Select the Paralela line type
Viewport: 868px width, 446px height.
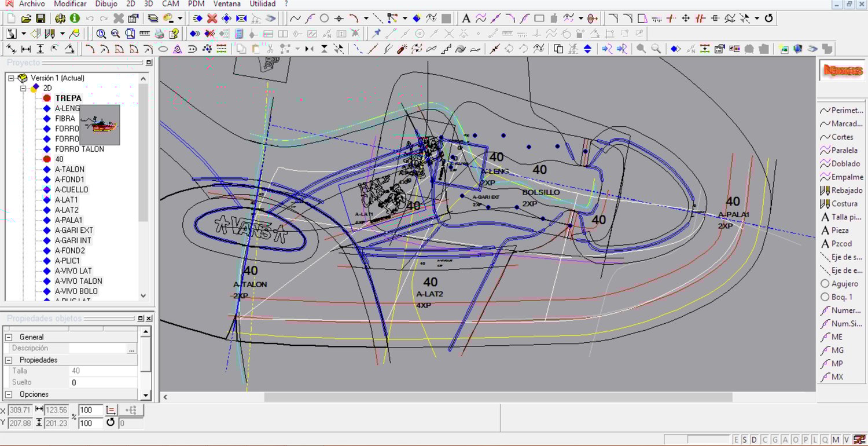pyautogui.click(x=839, y=151)
